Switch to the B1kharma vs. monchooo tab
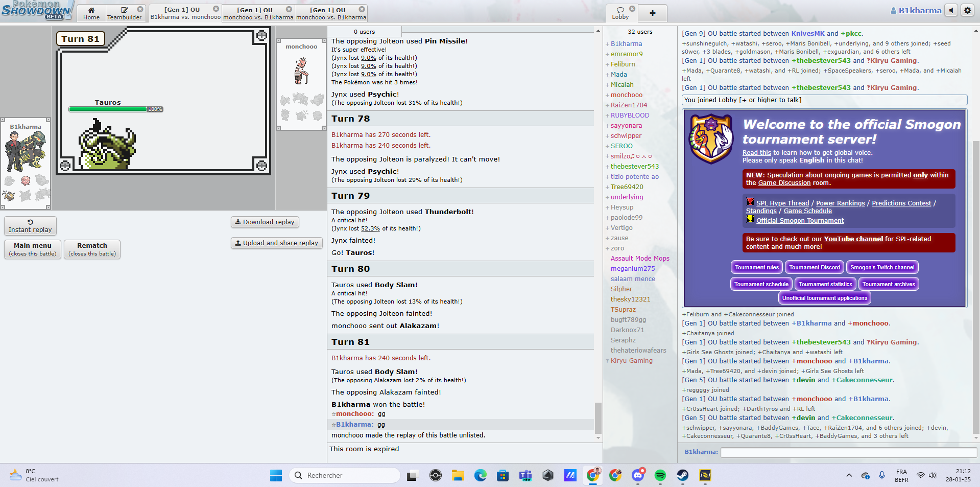 coord(185,13)
